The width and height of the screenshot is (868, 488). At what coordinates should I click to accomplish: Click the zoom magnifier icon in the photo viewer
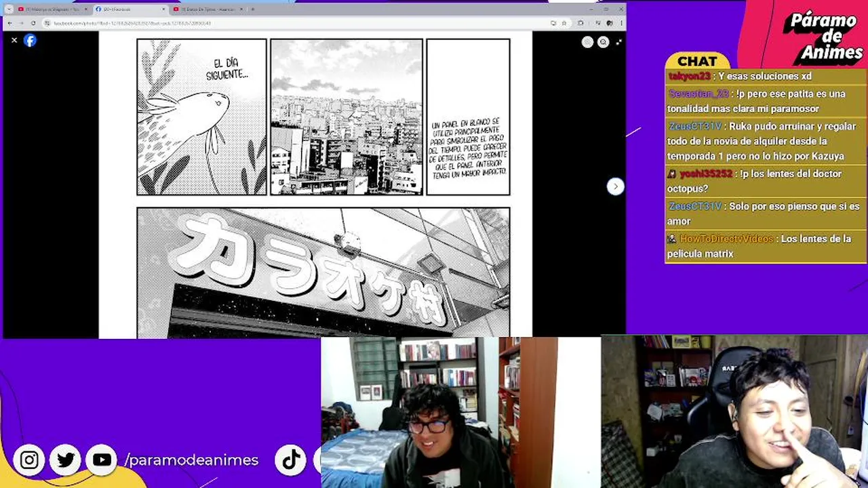604,42
